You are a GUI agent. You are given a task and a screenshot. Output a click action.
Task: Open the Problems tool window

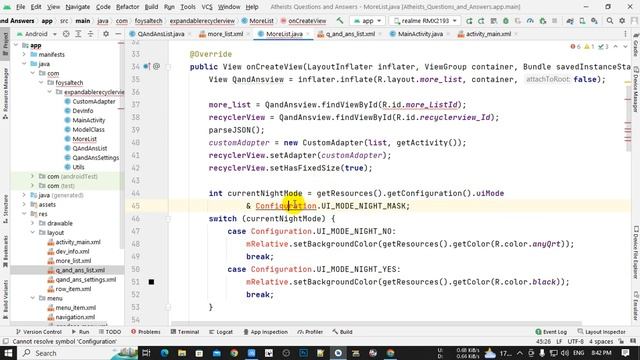coord(146,332)
